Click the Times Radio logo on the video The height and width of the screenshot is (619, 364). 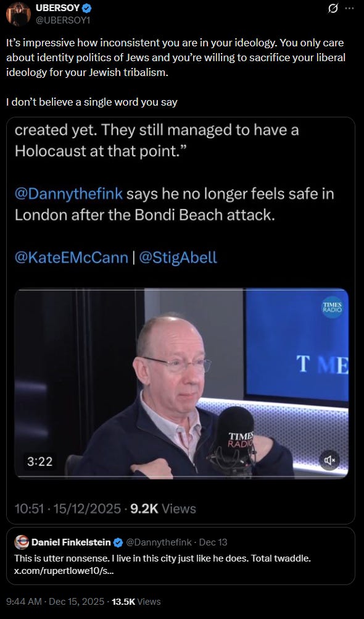point(332,307)
